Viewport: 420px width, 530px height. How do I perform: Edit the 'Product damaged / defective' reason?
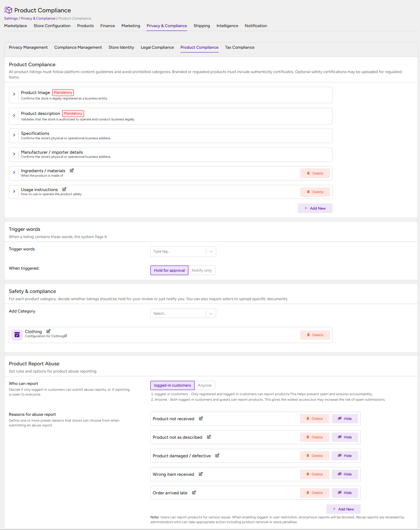217,456
